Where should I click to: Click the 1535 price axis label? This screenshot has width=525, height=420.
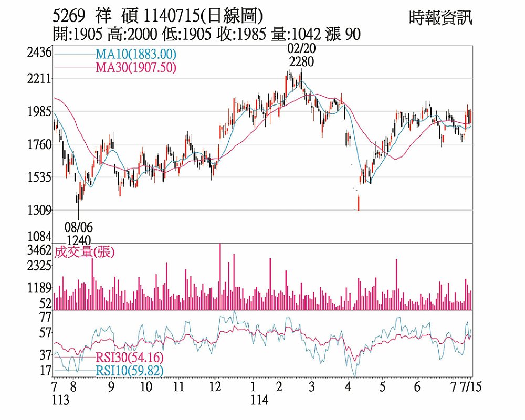(x=39, y=177)
